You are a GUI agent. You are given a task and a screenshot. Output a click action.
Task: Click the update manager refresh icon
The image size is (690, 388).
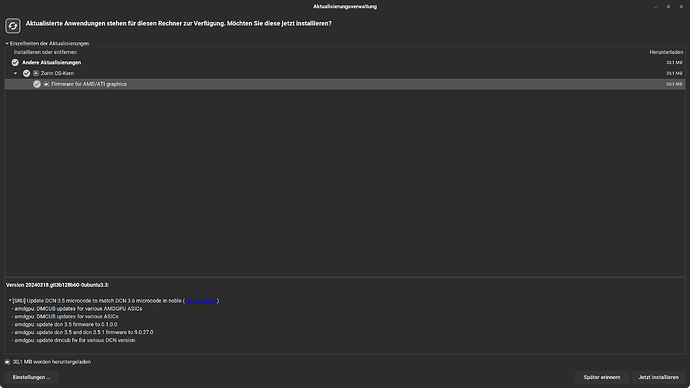pyautogui.click(x=13, y=26)
